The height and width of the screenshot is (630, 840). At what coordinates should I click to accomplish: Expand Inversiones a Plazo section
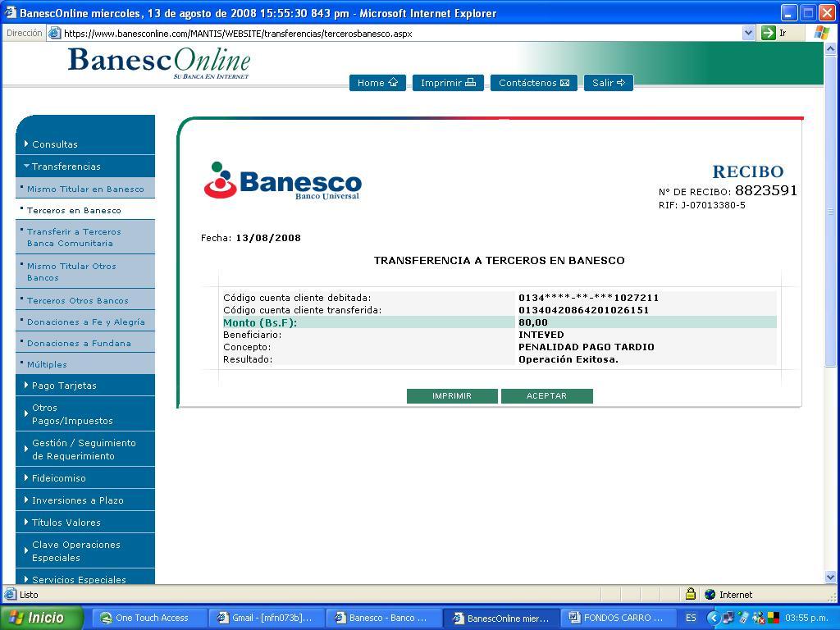(85, 500)
